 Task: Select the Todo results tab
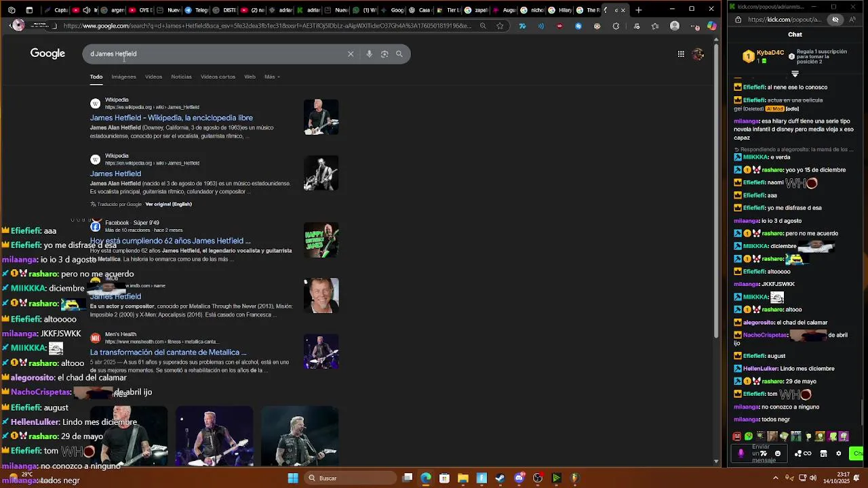[96, 77]
